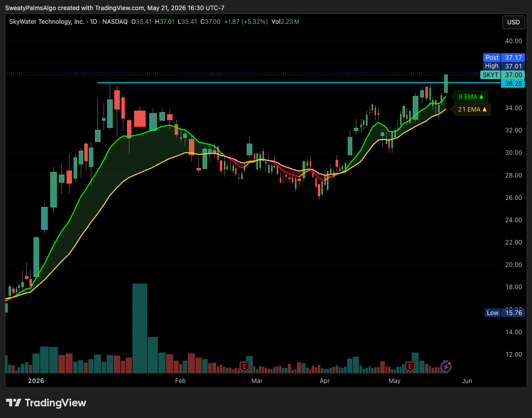
Task: Click the tallest volume bar in January
Action: pos(140,328)
